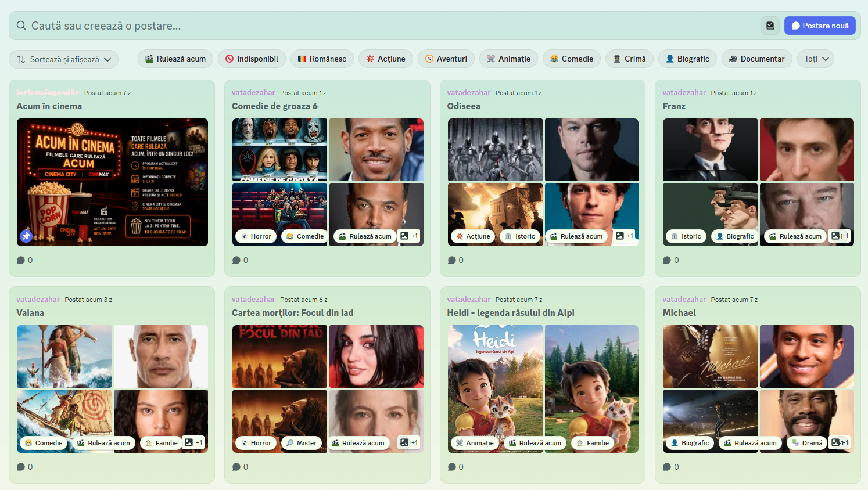The height and width of the screenshot is (490, 868).
Task: Toggle the Animație filter chip in top bar
Action: (x=508, y=59)
